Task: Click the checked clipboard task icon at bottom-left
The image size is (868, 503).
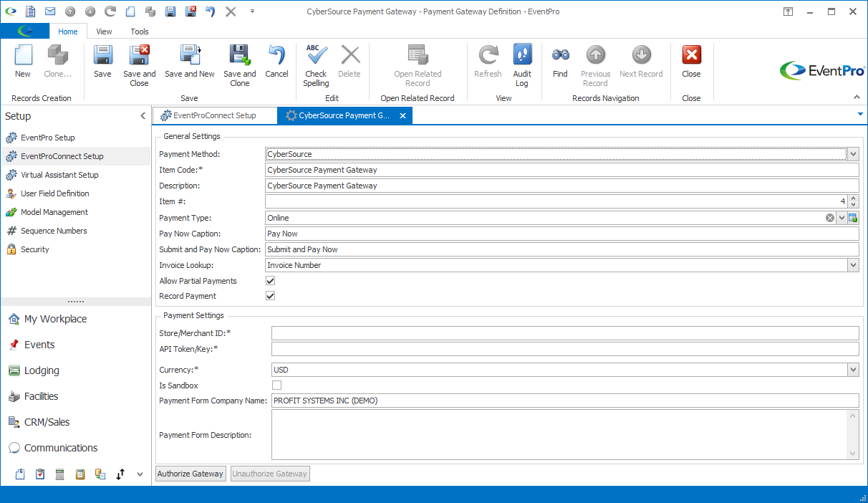Action: pos(40,474)
